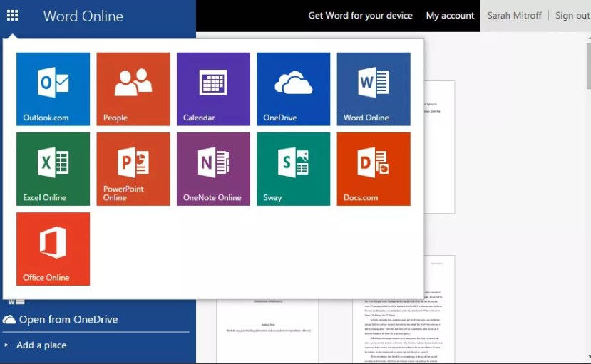Click the Sarah Mitroff user name
The width and height of the screenshot is (591, 364).
pyautogui.click(x=514, y=16)
